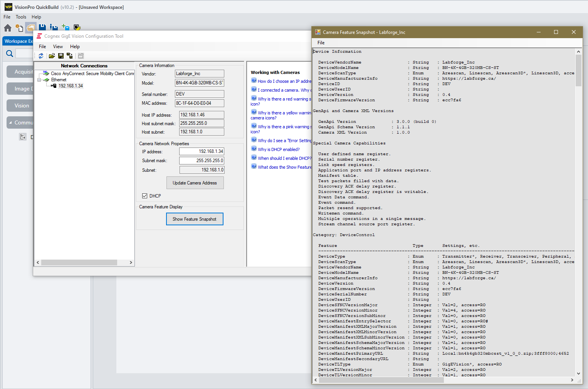
Task: Collapse the Communications section arrow
Action: click(10, 122)
